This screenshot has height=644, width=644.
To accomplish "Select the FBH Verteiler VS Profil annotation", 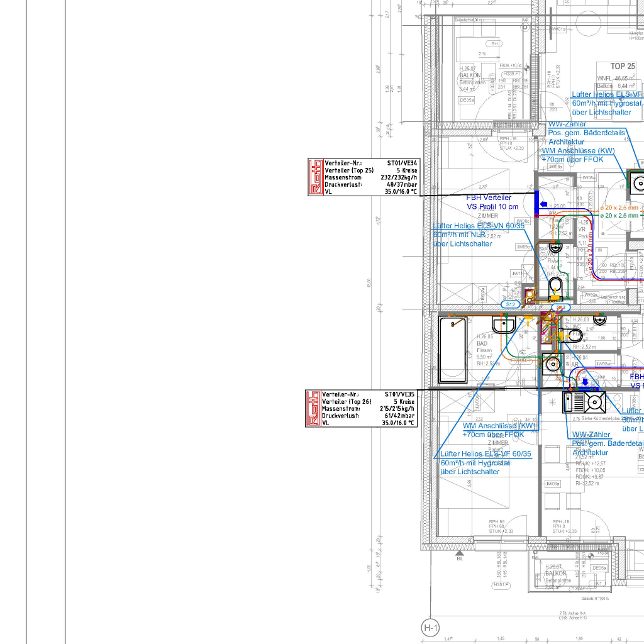I will pos(492,202).
